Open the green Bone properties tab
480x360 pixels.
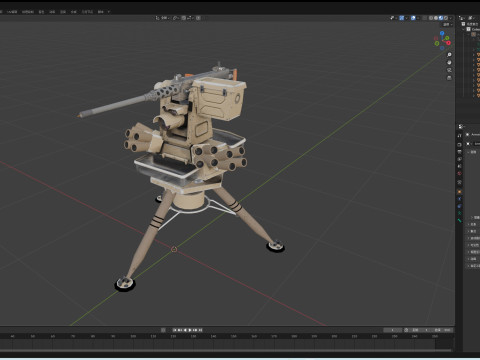pos(460,220)
